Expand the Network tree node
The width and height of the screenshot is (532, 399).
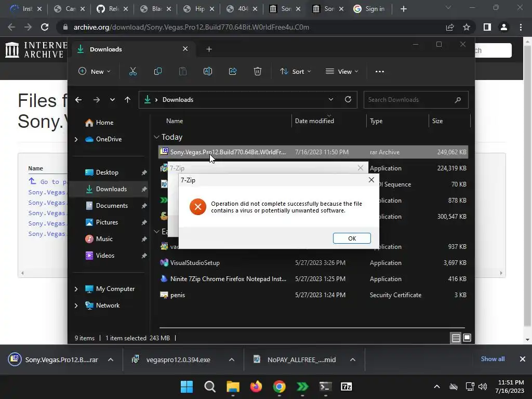pos(76,305)
